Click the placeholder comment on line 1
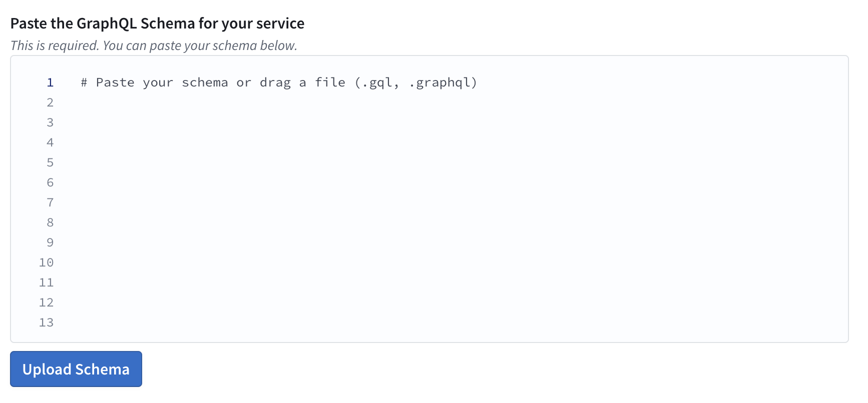 [278, 82]
